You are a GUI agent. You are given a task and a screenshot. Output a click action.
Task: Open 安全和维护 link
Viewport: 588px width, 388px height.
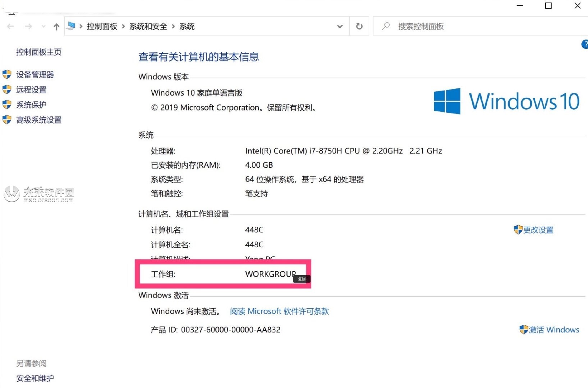(35, 378)
